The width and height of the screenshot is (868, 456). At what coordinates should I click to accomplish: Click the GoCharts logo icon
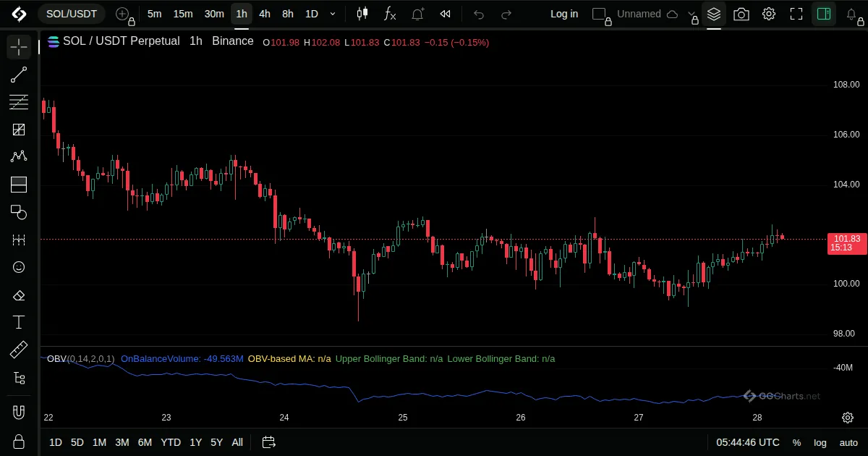(19, 14)
